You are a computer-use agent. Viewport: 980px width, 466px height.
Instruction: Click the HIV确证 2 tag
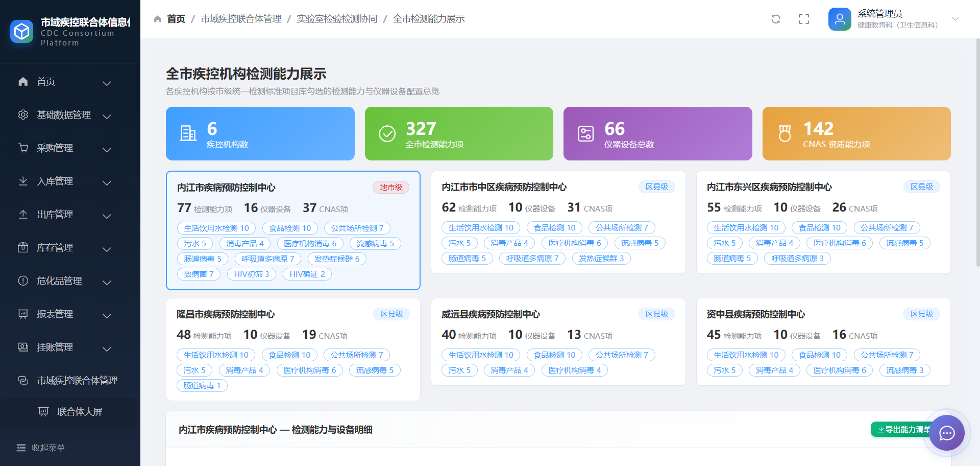pyautogui.click(x=307, y=274)
